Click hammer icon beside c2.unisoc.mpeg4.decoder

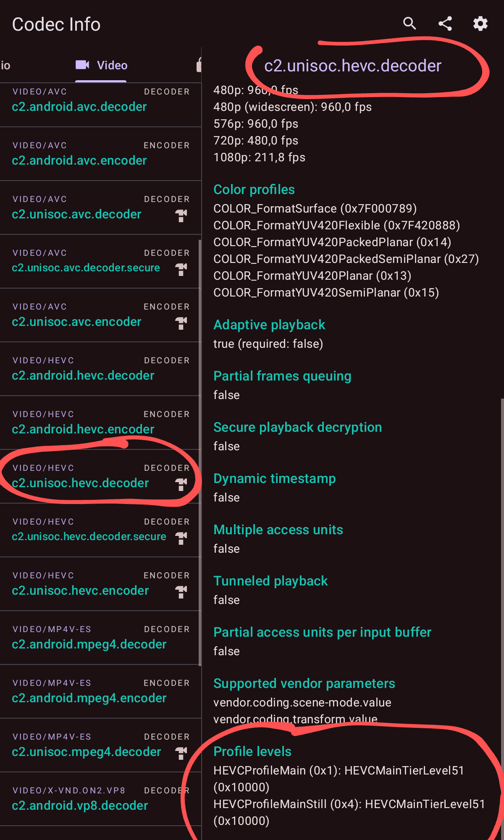click(x=181, y=753)
